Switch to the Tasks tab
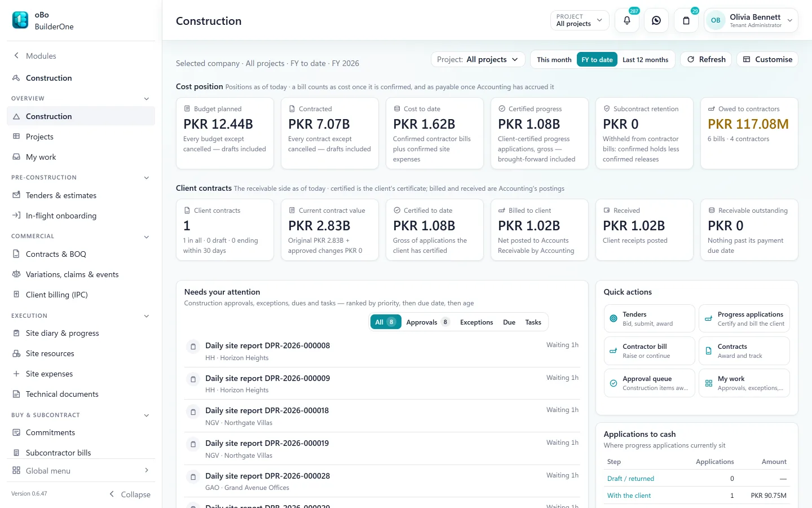Viewport: 812px width, 508px height. point(533,322)
